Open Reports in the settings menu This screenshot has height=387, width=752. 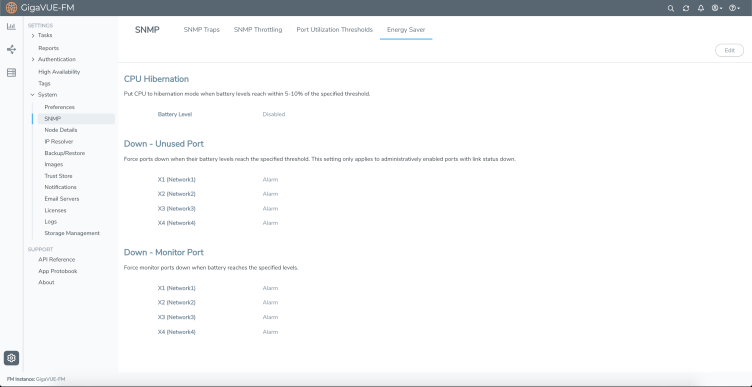point(48,48)
